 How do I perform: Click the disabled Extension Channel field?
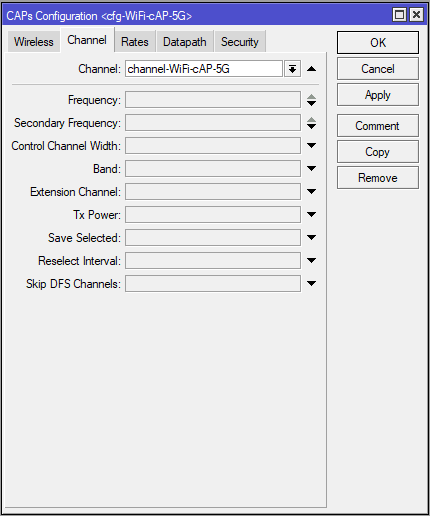point(213,192)
